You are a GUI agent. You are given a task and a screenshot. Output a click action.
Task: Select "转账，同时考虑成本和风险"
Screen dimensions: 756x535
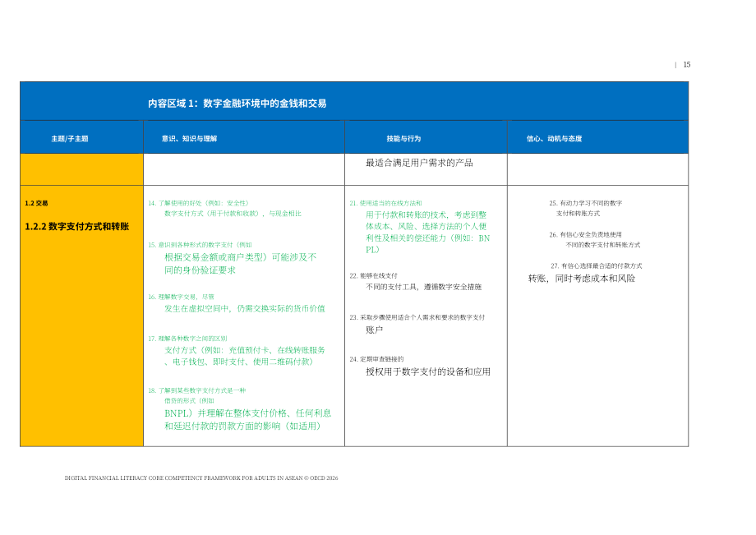point(582,279)
